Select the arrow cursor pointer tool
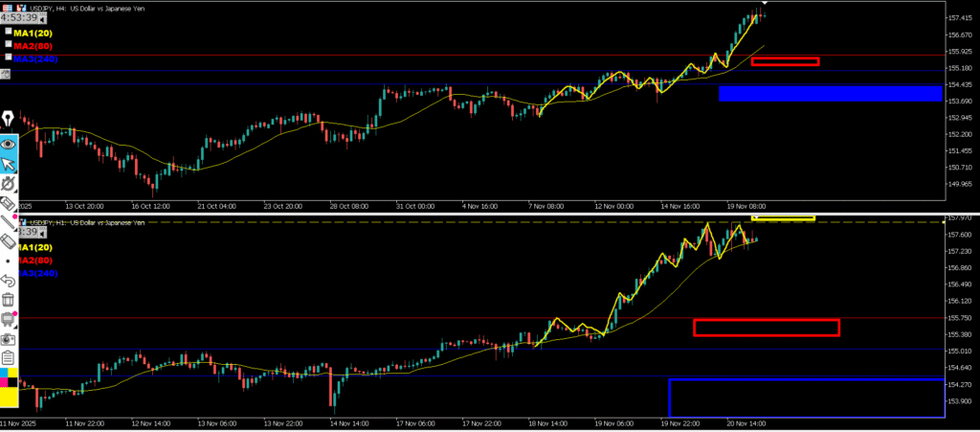Image resolution: width=980 pixels, height=432 pixels. pyautogui.click(x=9, y=164)
